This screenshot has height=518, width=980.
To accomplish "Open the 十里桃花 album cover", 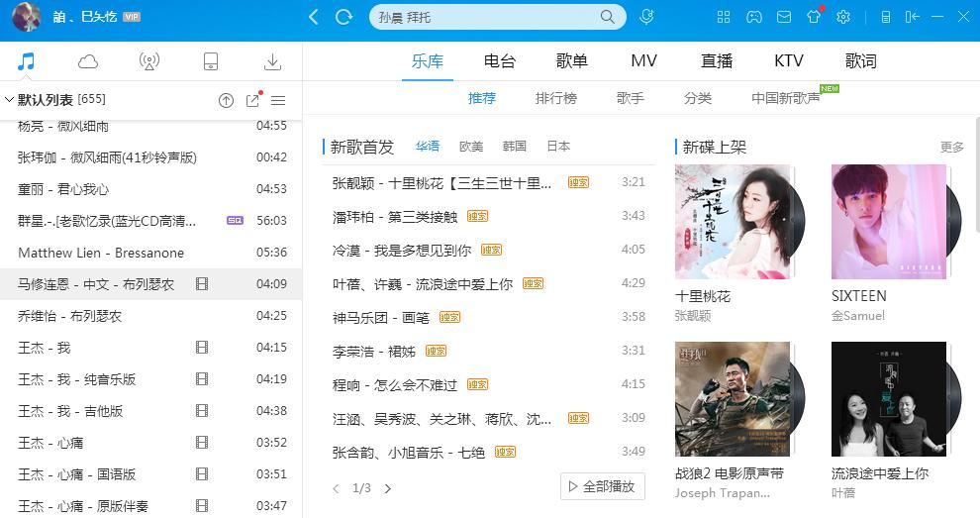I will [733, 222].
